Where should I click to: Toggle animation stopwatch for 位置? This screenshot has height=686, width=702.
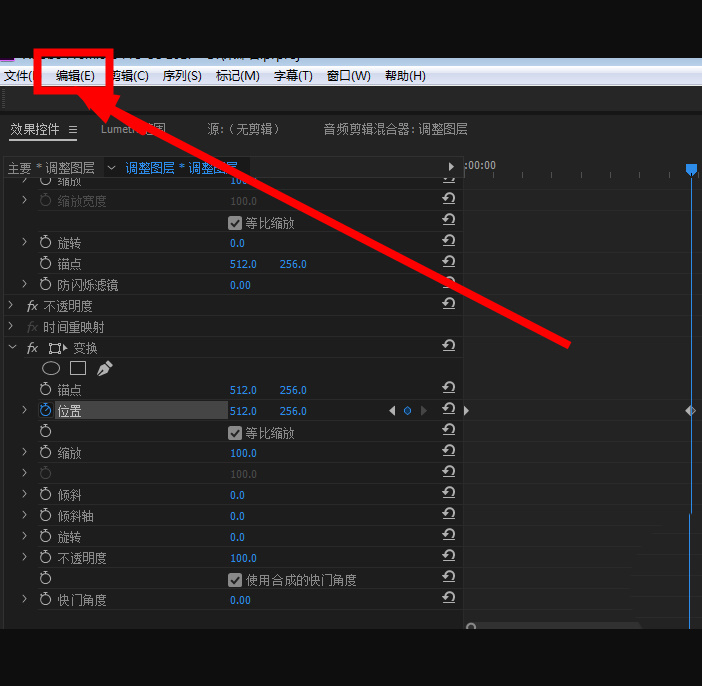pyautogui.click(x=45, y=410)
